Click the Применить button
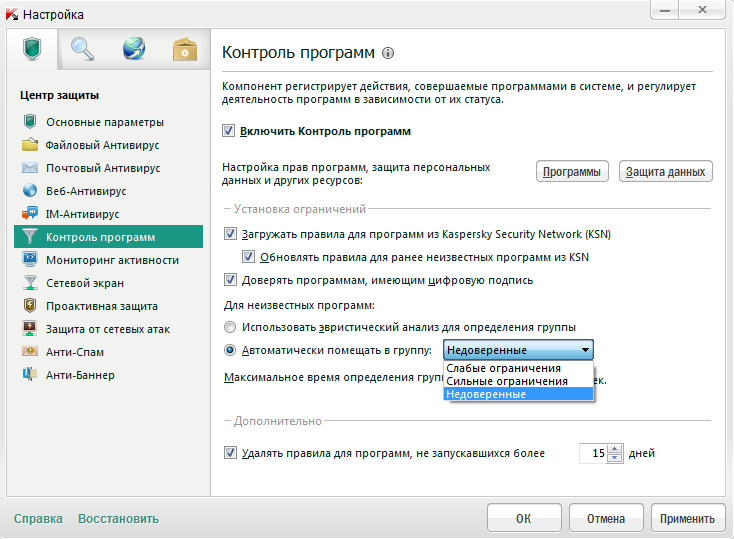 point(687,518)
